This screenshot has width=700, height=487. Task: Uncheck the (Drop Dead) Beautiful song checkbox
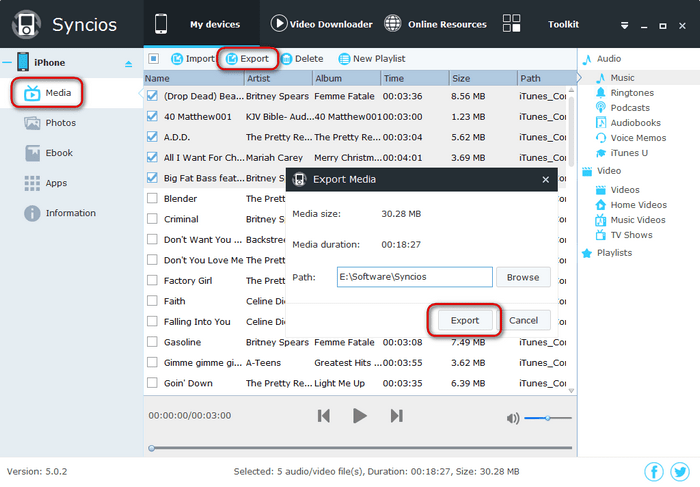click(152, 96)
